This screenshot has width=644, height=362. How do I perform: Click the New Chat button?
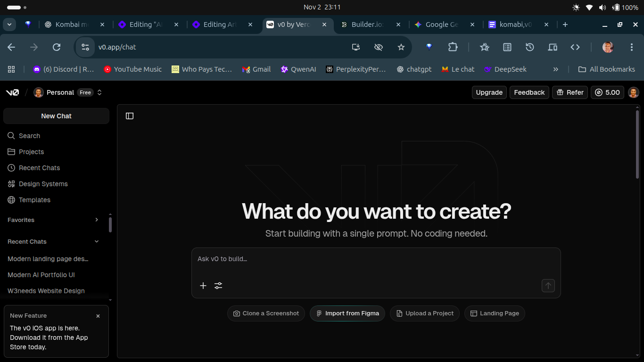click(x=56, y=116)
